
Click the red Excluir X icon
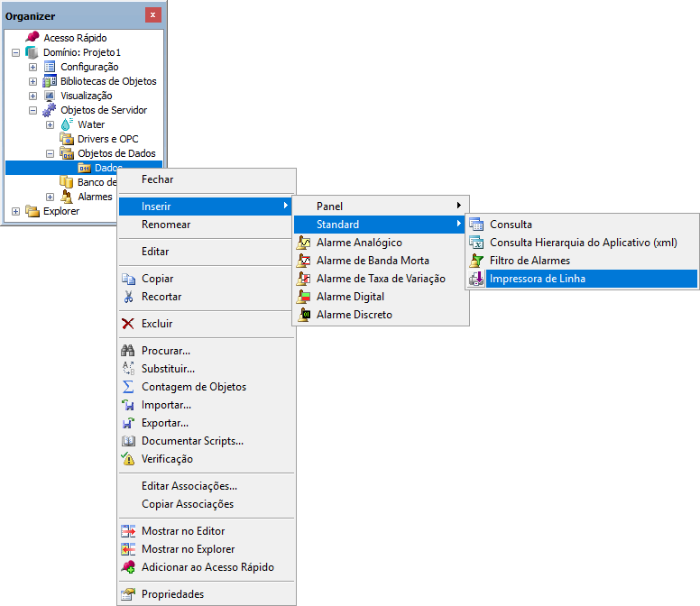[x=128, y=324]
